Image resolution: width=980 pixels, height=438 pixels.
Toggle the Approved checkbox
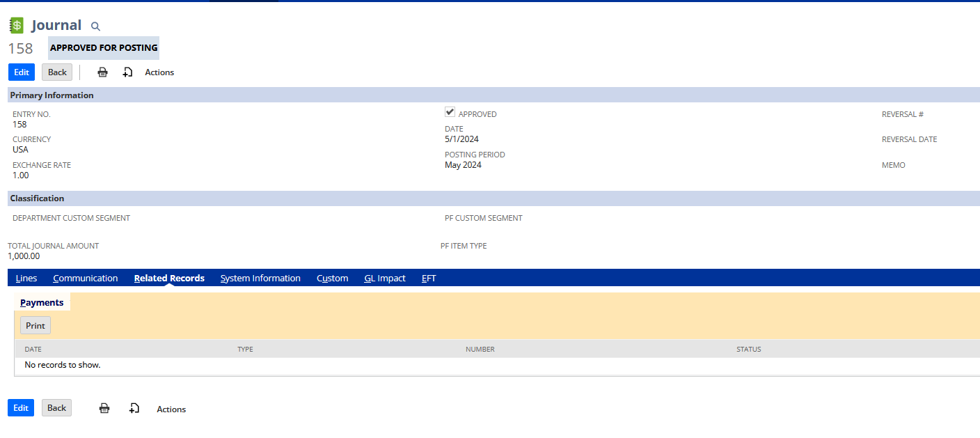tap(450, 112)
